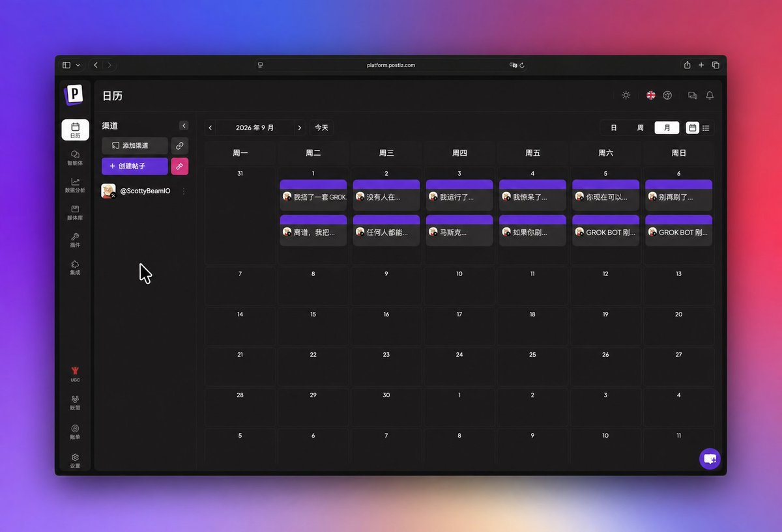Open the 插件 plugins sidebar item
The width and height of the screenshot is (782, 532).
(75, 240)
